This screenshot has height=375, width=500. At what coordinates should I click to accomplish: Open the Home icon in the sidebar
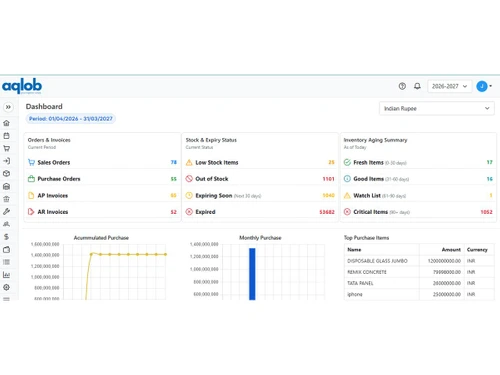[6, 123]
